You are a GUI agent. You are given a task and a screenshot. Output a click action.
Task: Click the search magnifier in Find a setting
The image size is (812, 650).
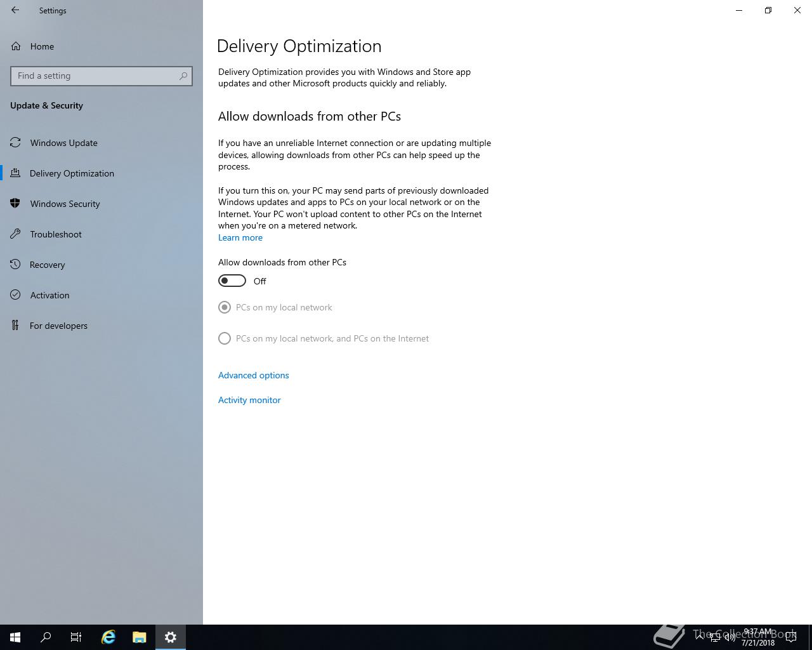click(183, 76)
